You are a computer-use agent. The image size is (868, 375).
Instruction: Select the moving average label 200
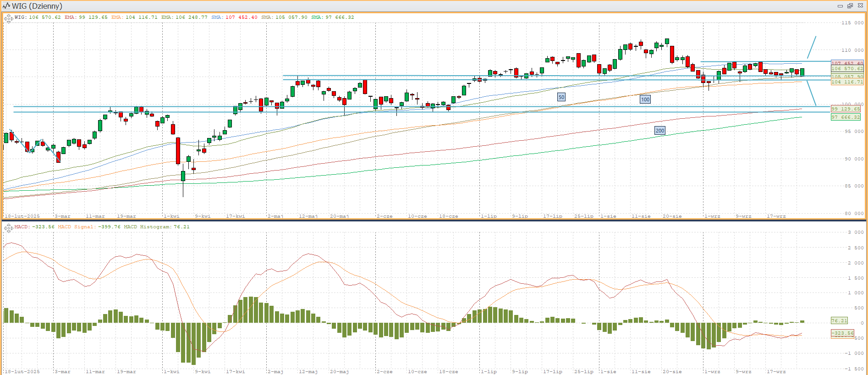659,131
